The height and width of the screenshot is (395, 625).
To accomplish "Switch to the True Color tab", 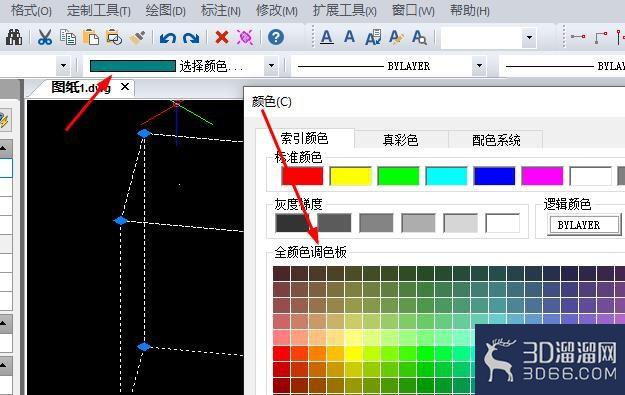I will click(401, 140).
